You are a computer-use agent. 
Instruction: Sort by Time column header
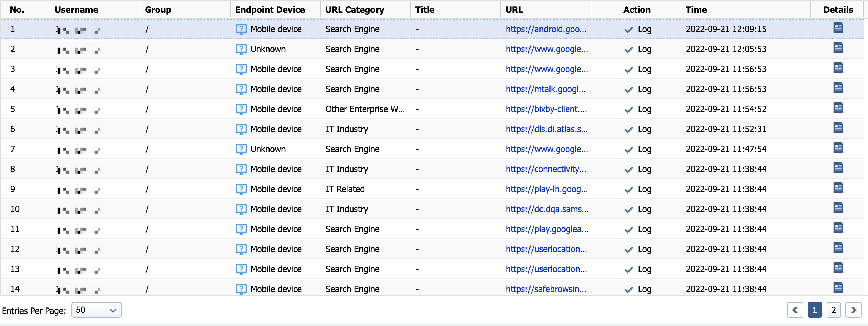tap(696, 10)
